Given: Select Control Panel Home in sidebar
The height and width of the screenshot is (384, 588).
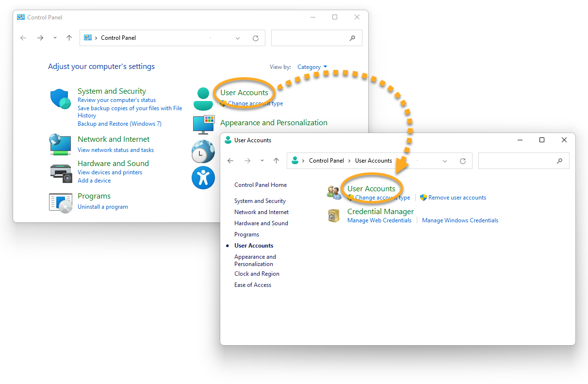Looking at the screenshot, I should tap(260, 185).
